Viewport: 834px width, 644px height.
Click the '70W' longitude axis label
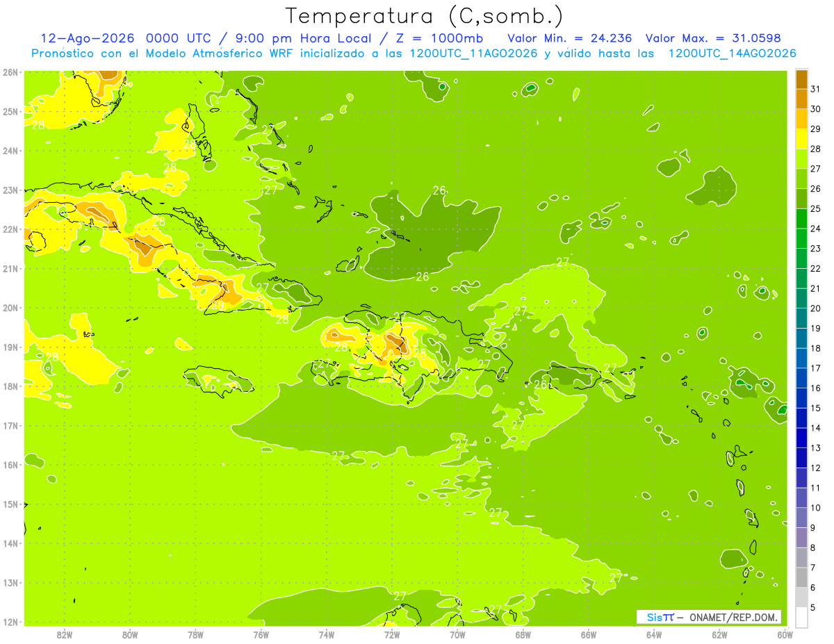click(x=457, y=635)
